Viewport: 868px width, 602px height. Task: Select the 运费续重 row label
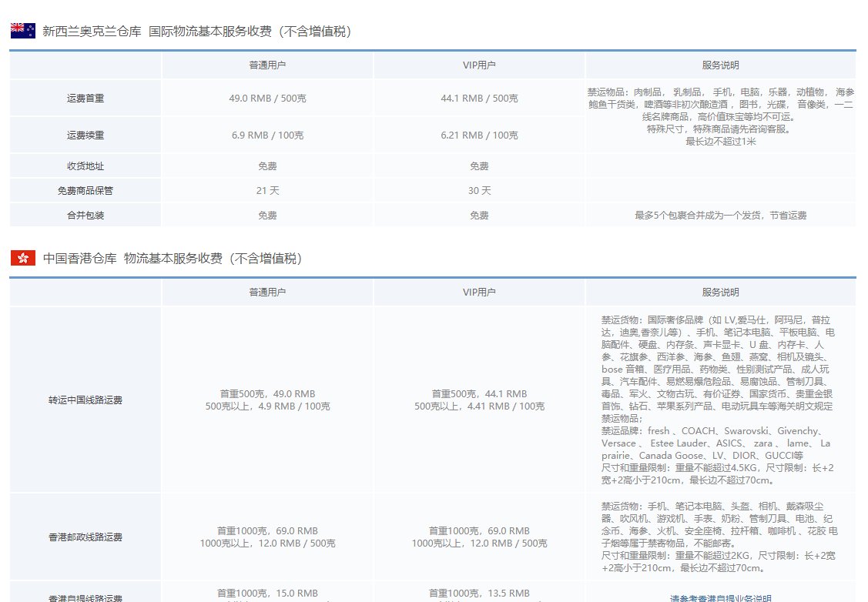[84, 135]
